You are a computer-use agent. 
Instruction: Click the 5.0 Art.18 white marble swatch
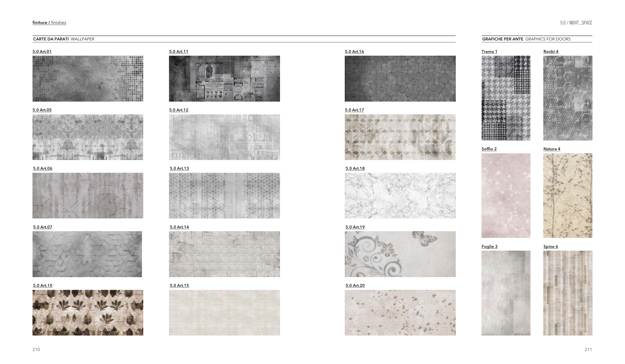point(400,195)
